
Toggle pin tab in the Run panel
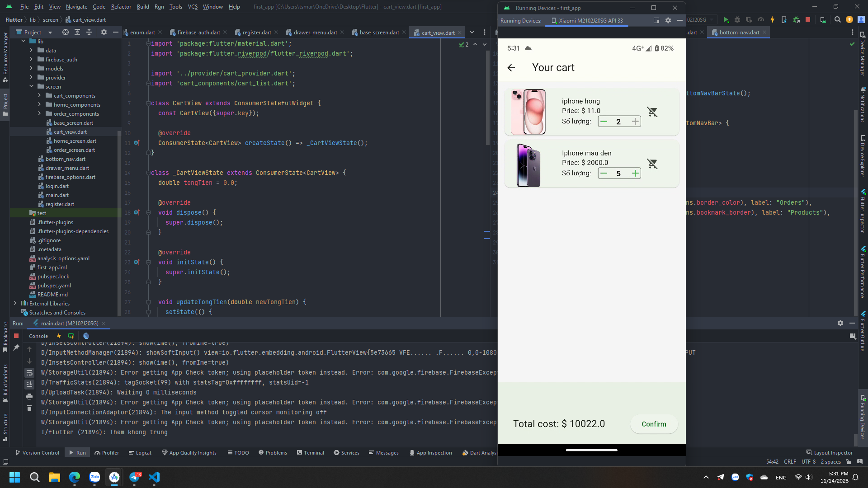pos(16,347)
